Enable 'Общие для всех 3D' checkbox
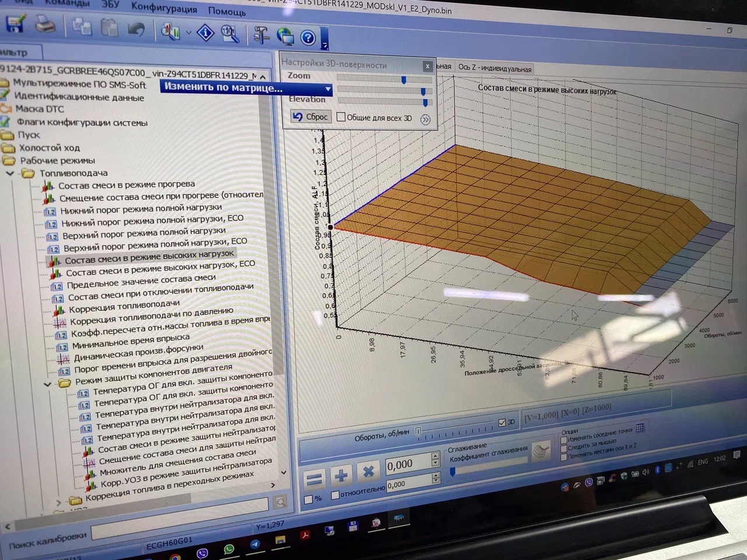 point(341,117)
